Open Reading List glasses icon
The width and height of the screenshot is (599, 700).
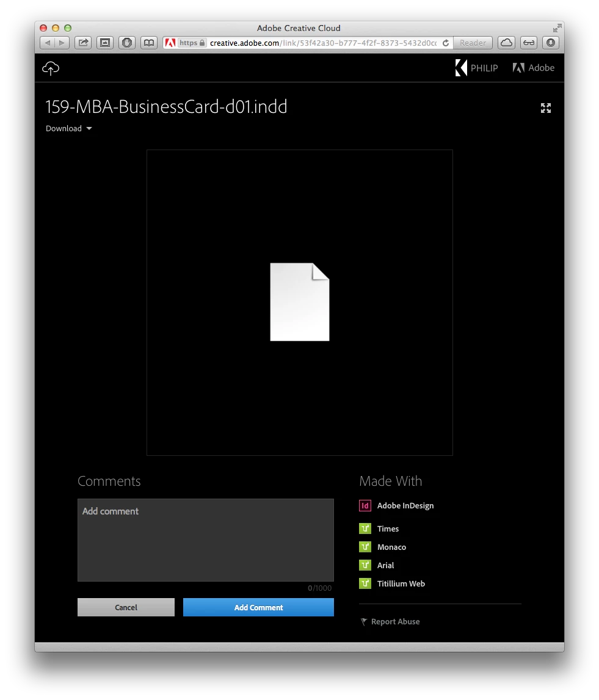point(529,43)
